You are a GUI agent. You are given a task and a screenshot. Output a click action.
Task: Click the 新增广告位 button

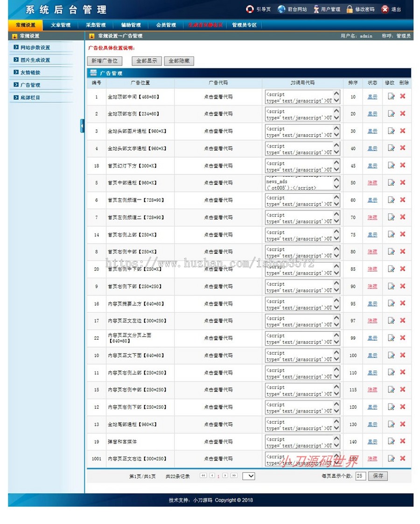[x=105, y=61]
